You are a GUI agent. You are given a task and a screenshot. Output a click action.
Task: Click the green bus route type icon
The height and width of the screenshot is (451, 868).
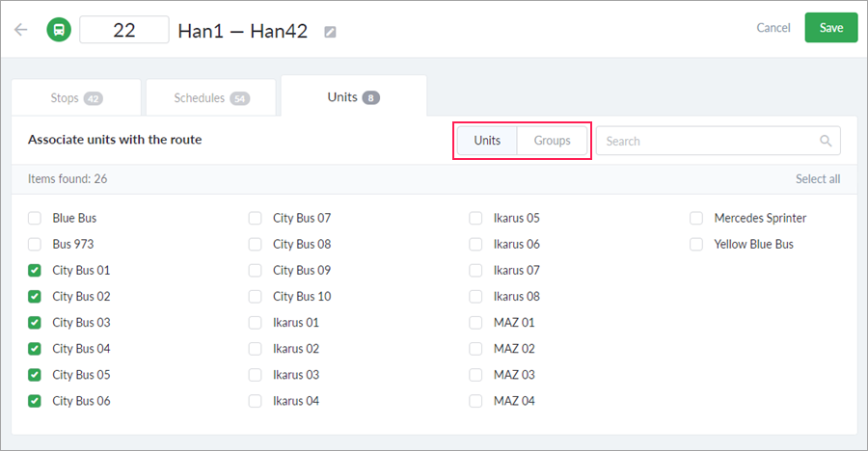coord(59,29)
